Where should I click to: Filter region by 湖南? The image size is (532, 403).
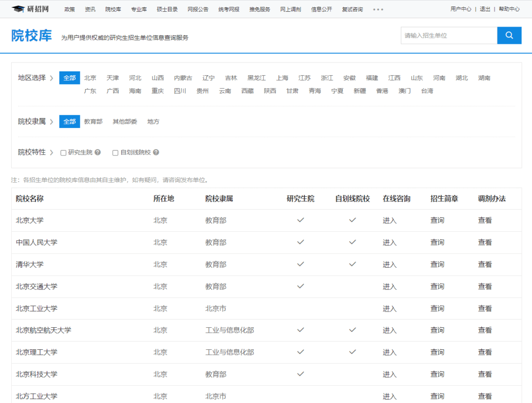pos(484,78)
